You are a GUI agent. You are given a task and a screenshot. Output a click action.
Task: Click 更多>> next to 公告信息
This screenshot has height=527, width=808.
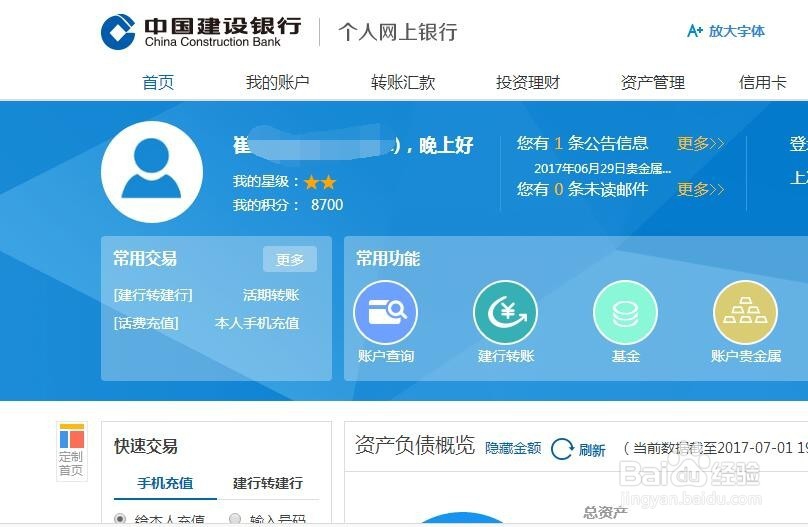click(701, 143)
